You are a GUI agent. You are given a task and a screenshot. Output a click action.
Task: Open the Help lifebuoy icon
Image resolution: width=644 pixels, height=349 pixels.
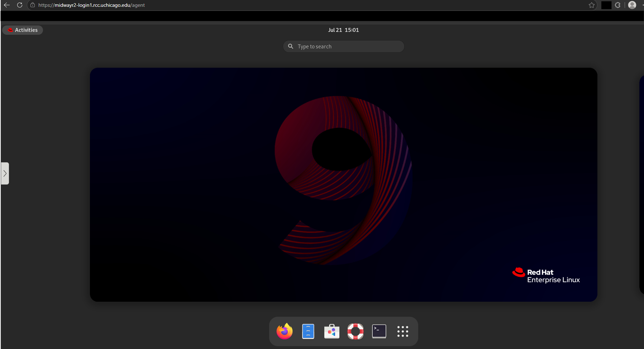click(356, 331)
